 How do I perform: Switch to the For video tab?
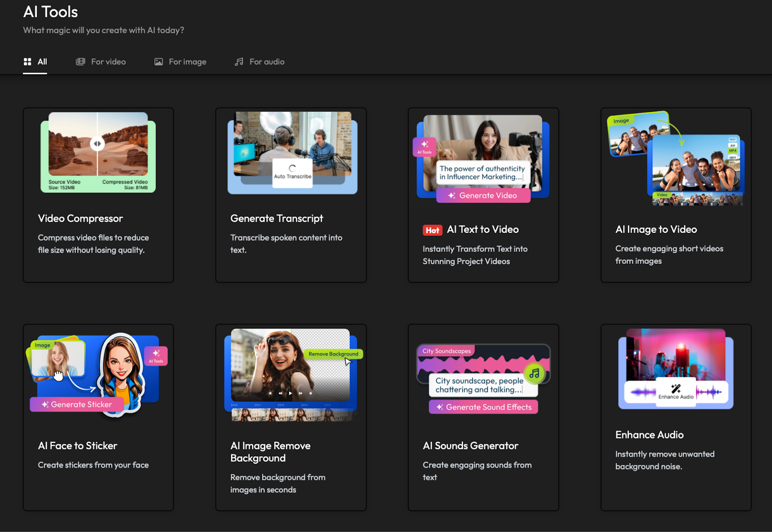click(x=108, y=62)
